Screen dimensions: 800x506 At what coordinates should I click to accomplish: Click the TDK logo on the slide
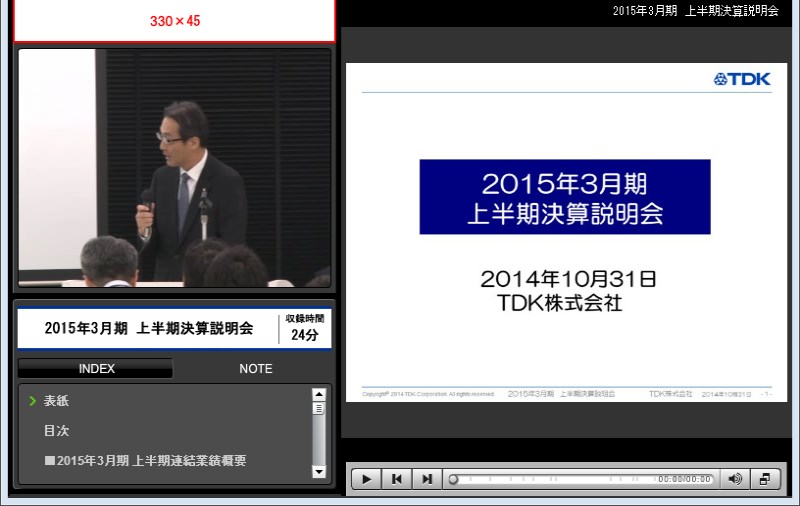[742, 79]
